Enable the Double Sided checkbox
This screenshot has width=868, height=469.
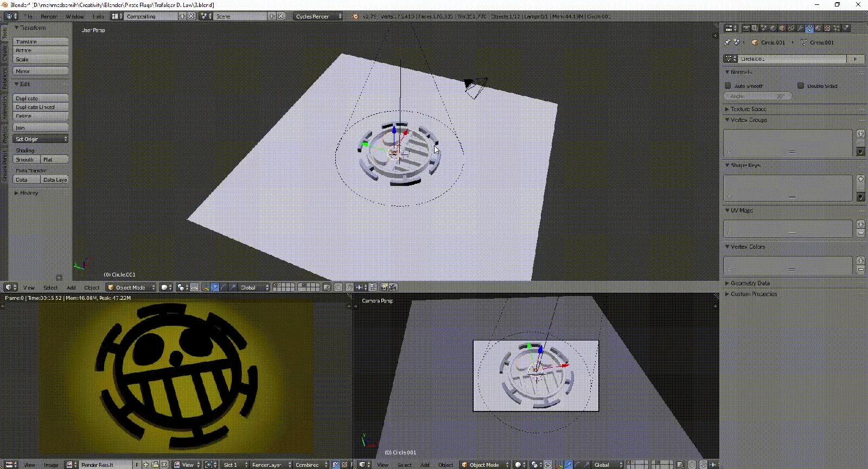[x=801, y=86]
